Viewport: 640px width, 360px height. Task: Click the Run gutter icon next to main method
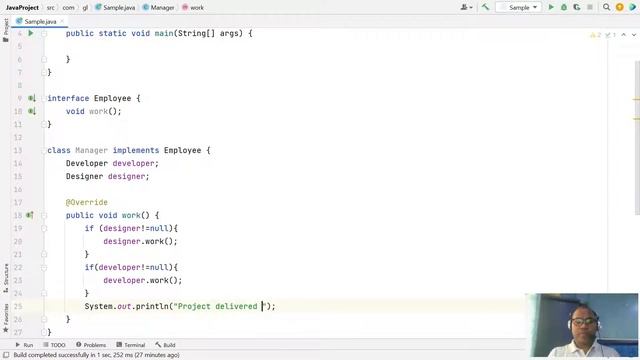pos(31,33)
